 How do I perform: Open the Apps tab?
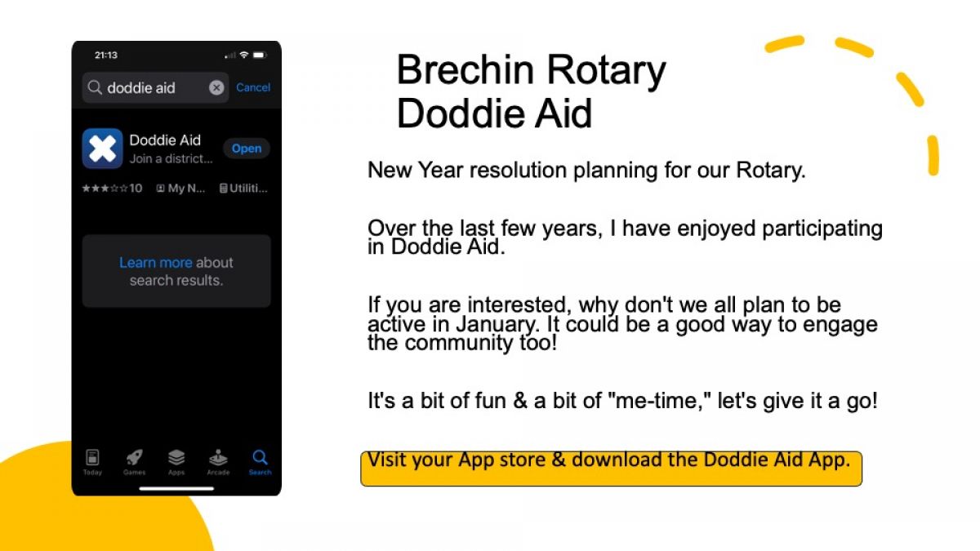pyautogui.click(x=176, y=462)
